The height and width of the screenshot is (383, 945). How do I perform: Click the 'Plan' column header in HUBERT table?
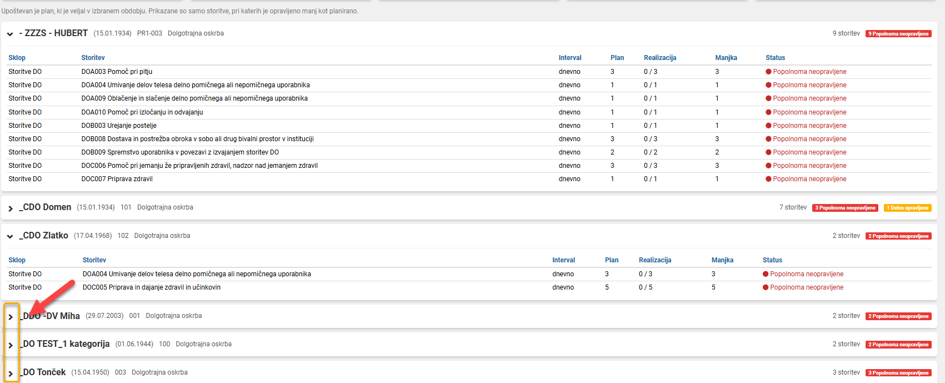[617, 58]
